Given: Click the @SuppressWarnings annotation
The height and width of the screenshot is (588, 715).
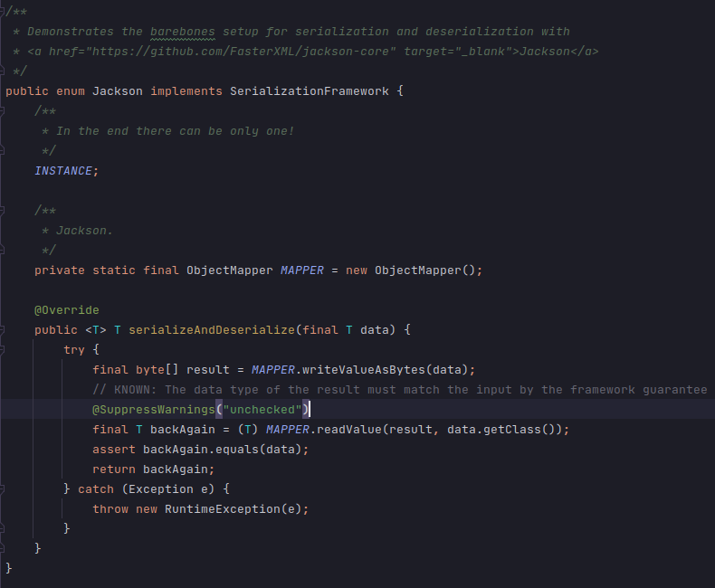Looking at the screenshot, I should click(x=153, y=410).
